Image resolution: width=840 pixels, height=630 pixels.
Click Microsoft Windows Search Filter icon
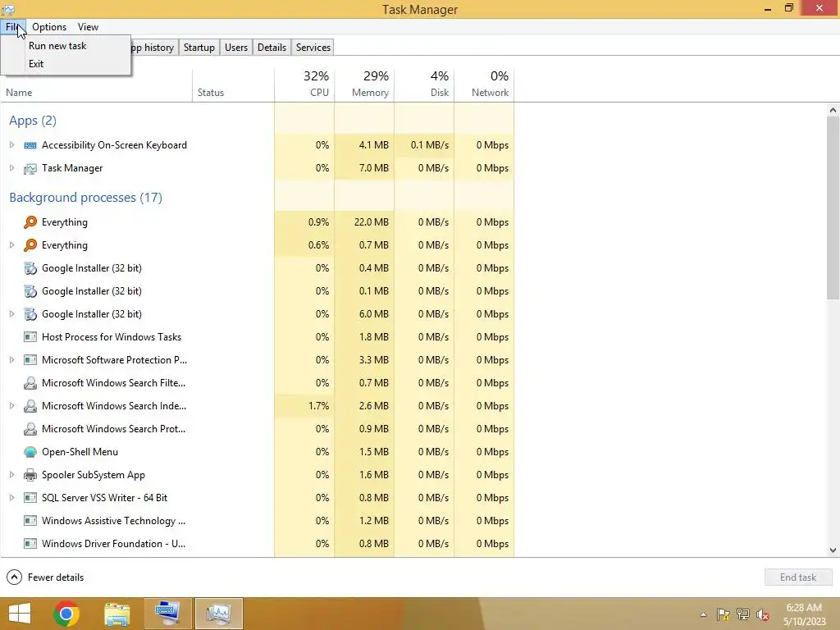(30, 383)
